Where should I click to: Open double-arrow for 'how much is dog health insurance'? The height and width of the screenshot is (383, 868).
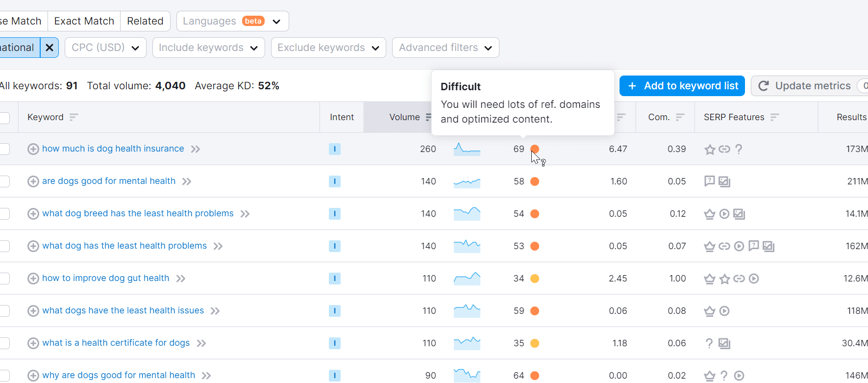point(196,149)
